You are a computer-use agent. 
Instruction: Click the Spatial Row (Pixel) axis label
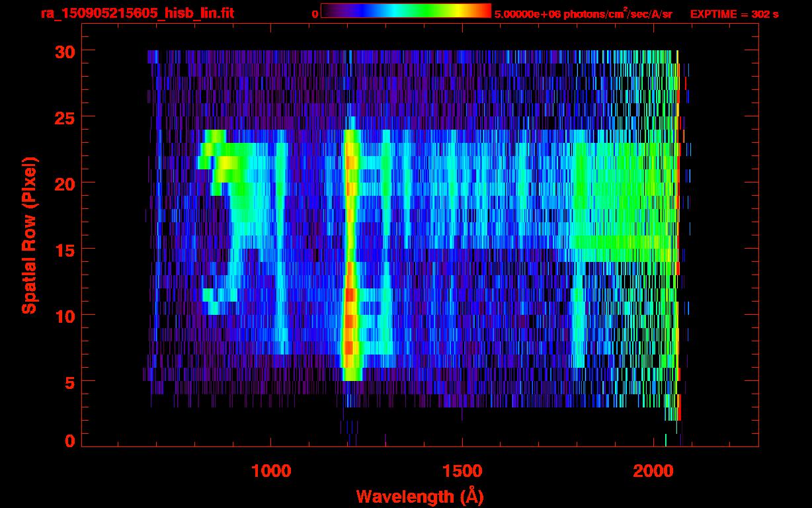[x=29, y=235]
